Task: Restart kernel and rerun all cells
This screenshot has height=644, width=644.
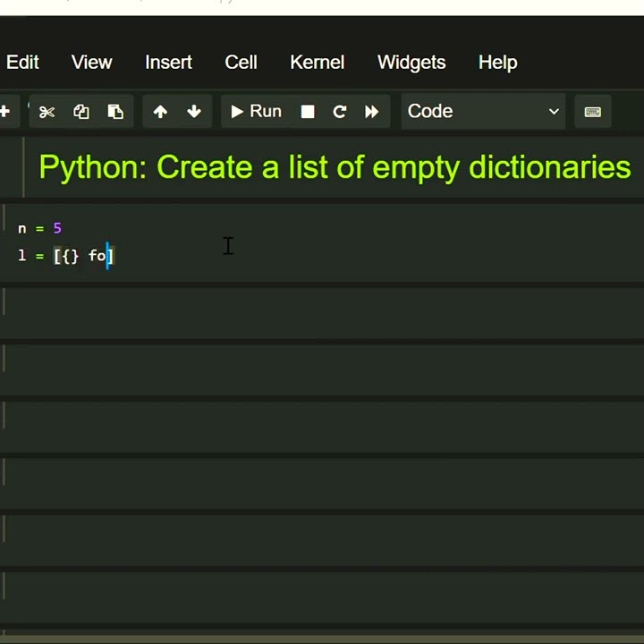Action: 372,112
